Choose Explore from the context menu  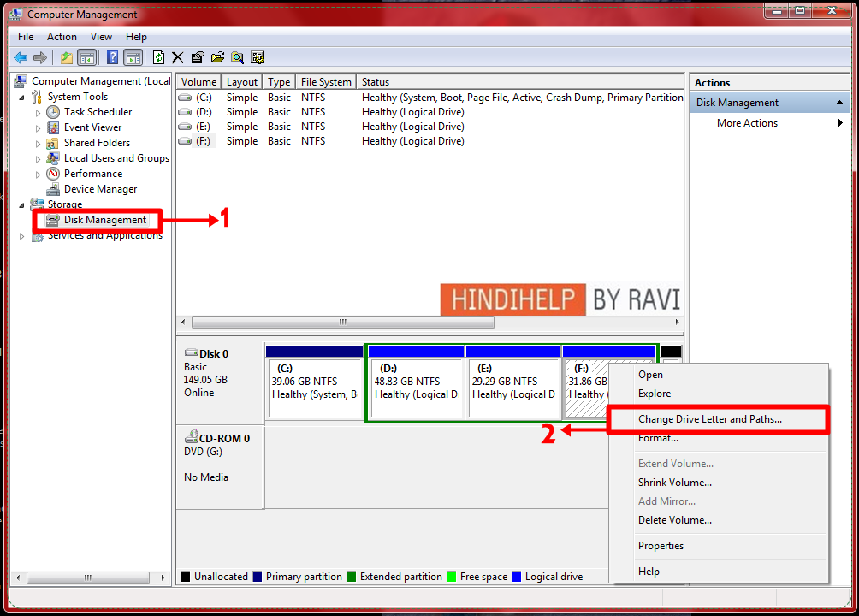[x=718, y=394]
